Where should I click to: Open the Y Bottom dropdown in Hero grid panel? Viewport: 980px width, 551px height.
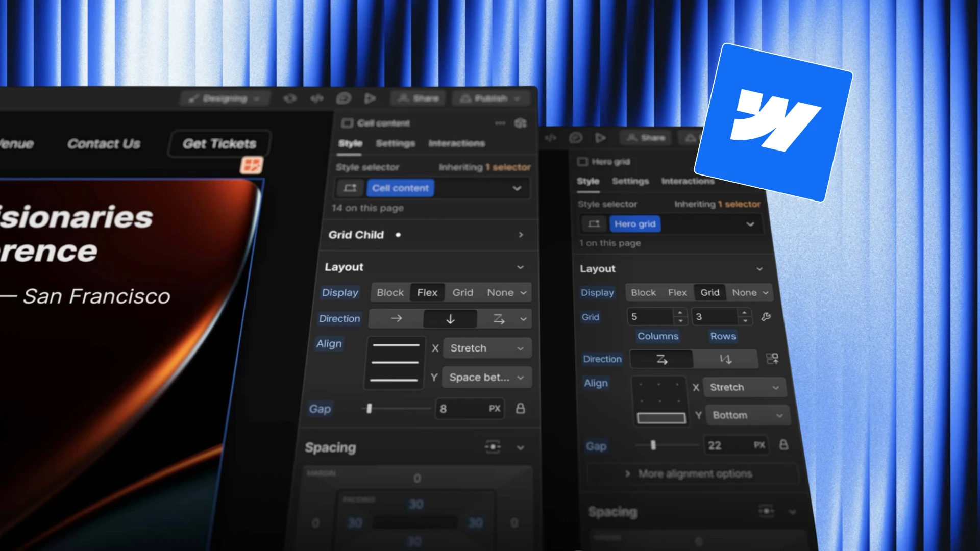click(747, 415)
